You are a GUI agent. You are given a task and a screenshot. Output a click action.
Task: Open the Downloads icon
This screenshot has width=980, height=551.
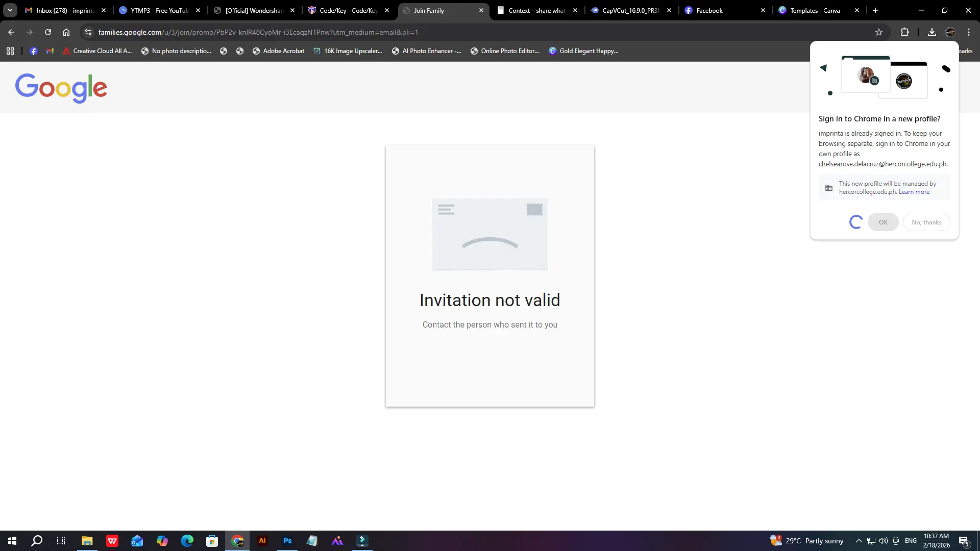[x=932, y=32]
